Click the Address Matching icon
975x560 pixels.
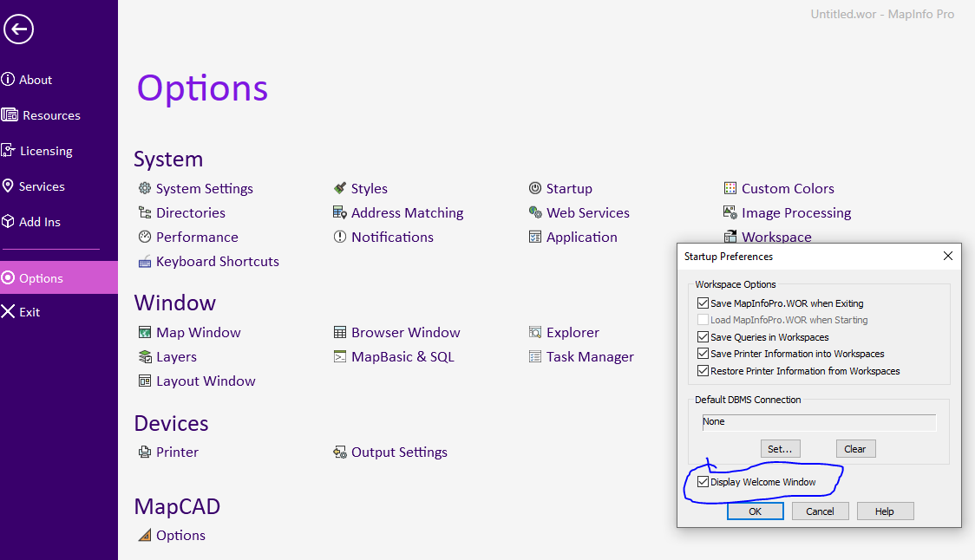339,212
